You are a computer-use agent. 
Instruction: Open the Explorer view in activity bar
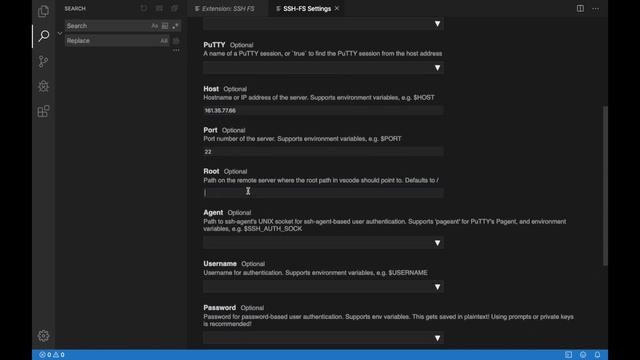[x=43, y=11]
